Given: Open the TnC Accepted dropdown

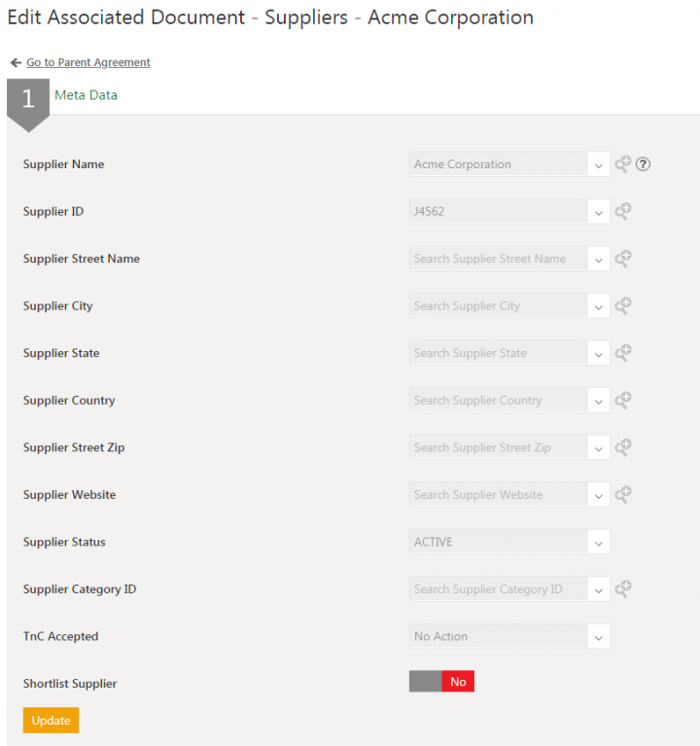Looking at the screenshot, I should pos(598,637).
